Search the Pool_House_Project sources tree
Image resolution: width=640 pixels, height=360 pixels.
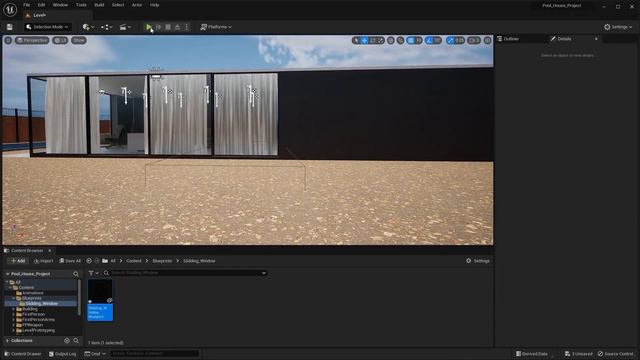(x=76, y=274)
